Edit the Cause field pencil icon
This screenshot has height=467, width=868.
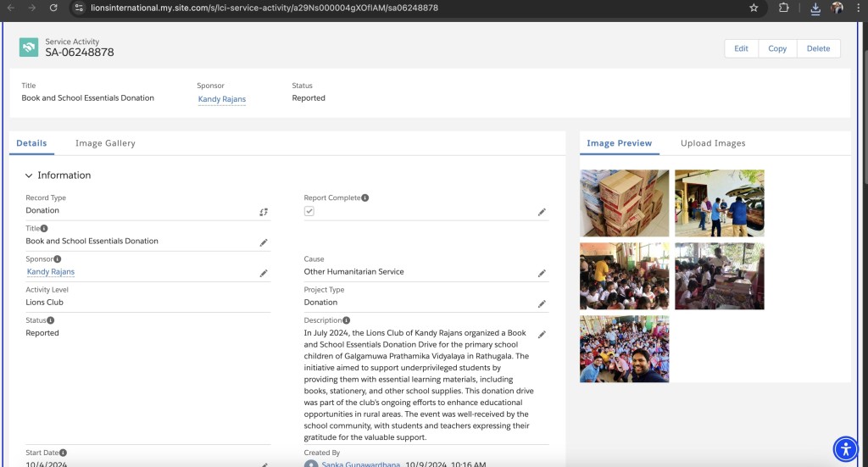[x=542, y=274]
